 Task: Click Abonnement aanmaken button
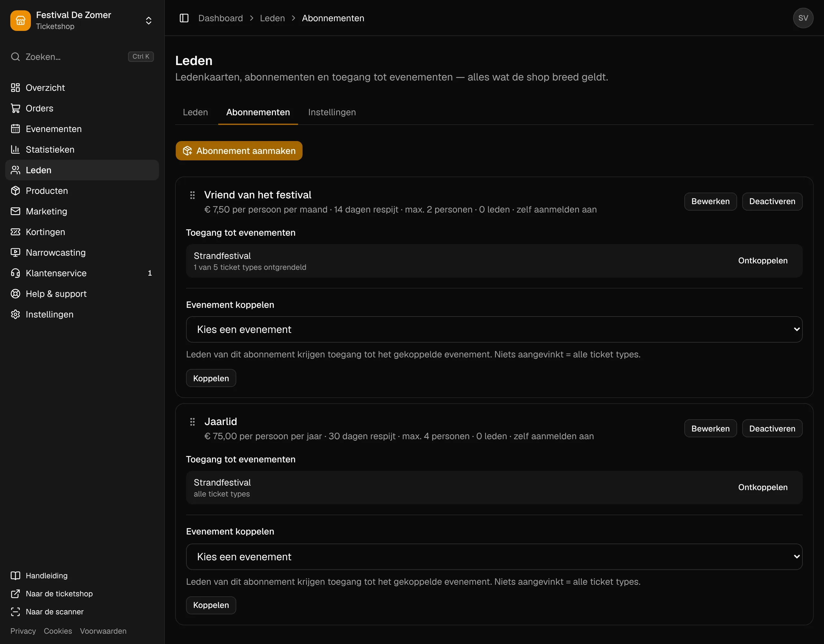click(239, 151)
